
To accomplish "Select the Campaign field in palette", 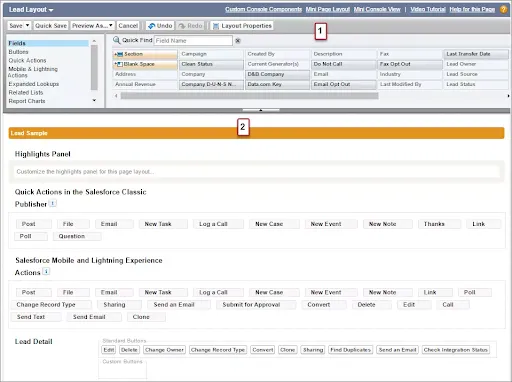I will pos(211,54).
